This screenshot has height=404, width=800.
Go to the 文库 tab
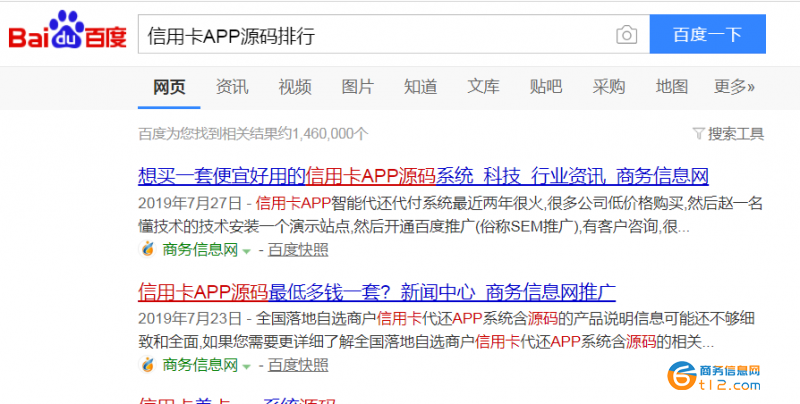click(483, 87)
